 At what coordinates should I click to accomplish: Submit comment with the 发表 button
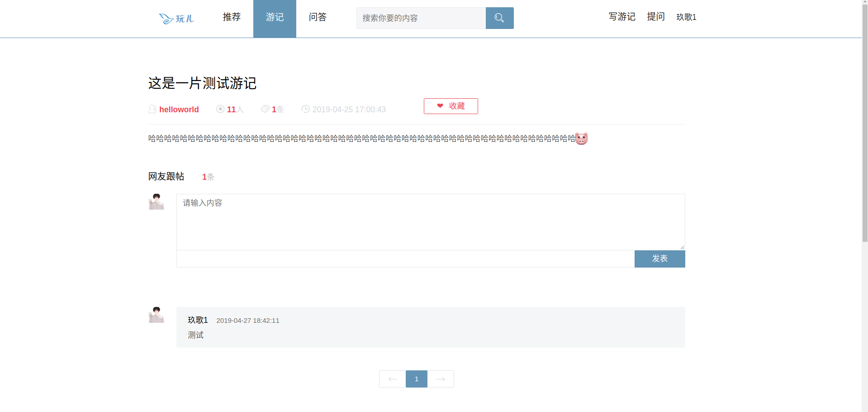pyautogui.click(x=660, y=259)
